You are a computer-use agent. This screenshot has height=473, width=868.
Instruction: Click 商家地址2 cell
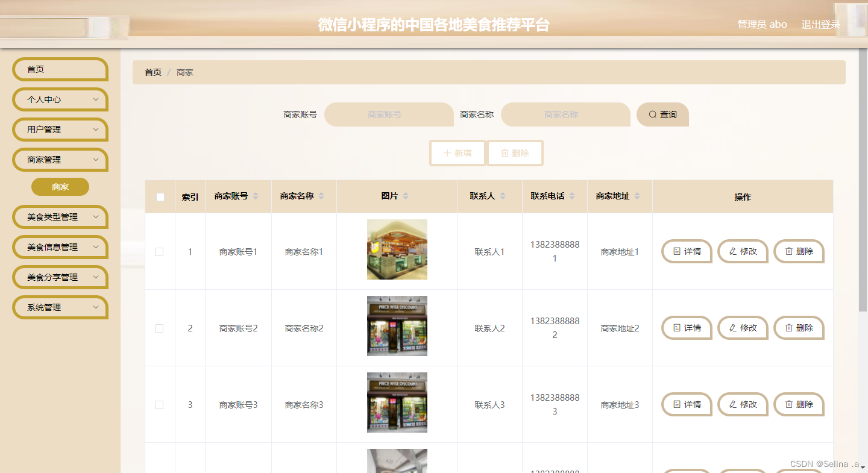point(620,328)
